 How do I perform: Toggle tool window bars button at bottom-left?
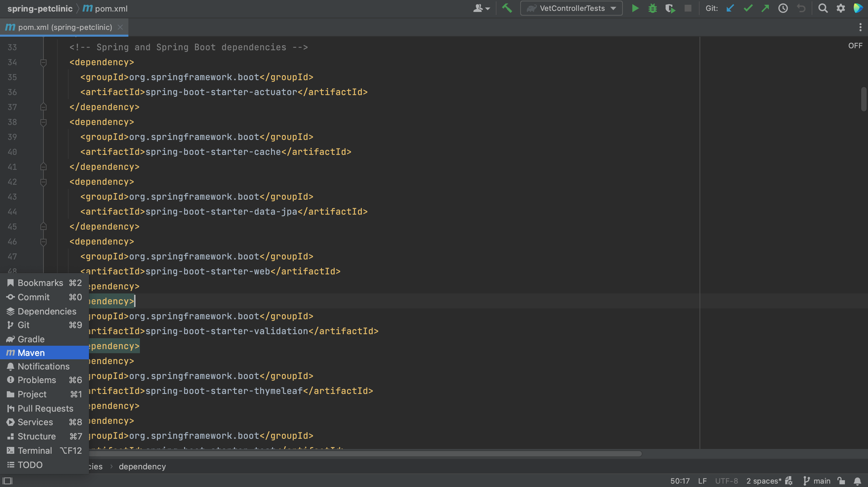(x=7, y=481)
